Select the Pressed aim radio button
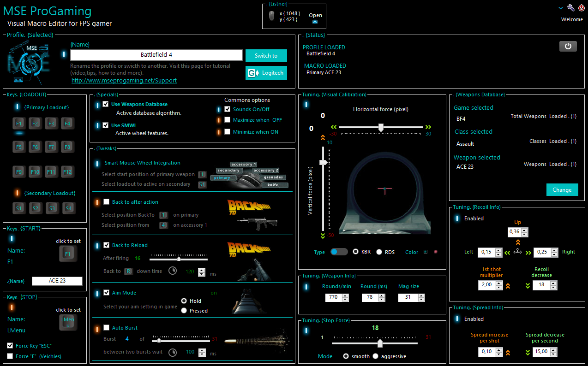The width and height of the screenshot is (588, 366). [x=184, y=311]
